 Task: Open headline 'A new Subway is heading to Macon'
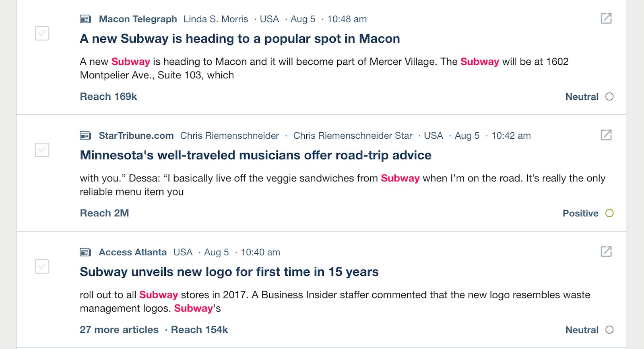pos(240,39)
